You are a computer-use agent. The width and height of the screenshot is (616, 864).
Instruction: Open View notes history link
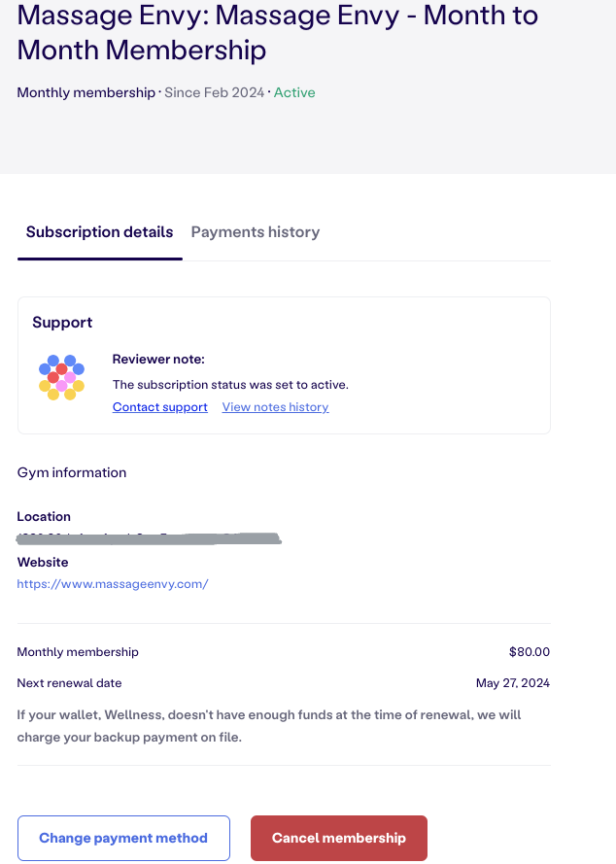[276, 407]
